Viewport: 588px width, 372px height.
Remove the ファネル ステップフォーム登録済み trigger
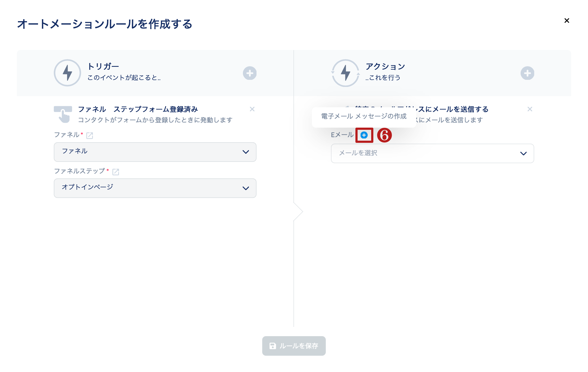(252, 109)
